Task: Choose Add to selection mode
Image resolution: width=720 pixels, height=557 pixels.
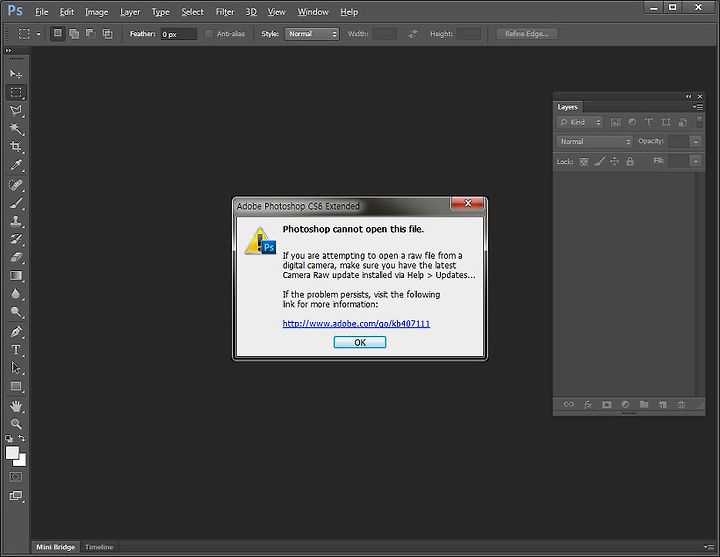Action: click(x=74, y=34)
